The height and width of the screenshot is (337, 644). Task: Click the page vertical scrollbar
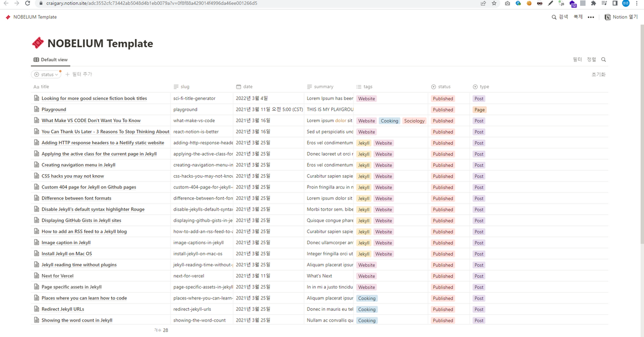tap(641, 134)
